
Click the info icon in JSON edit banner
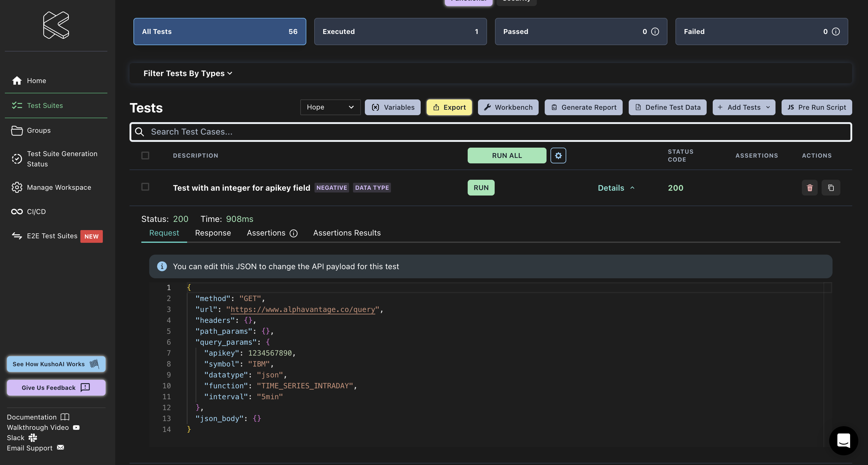coord(162,266)
